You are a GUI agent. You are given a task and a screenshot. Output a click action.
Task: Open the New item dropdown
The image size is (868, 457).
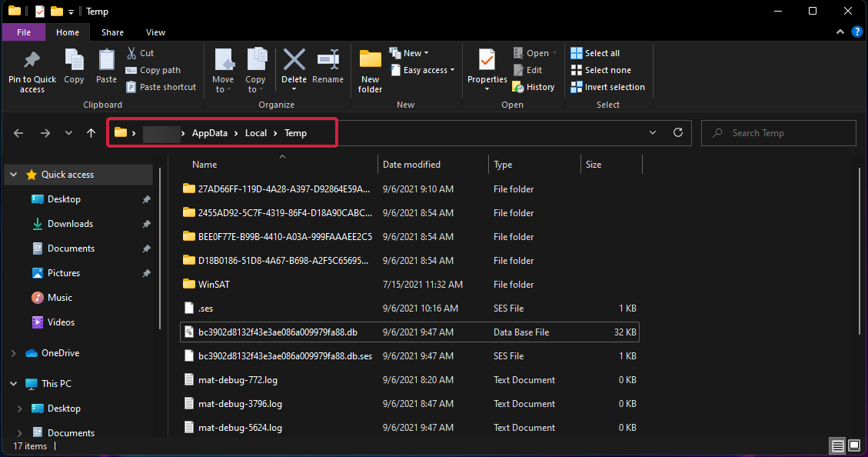(x=409, y=53)
